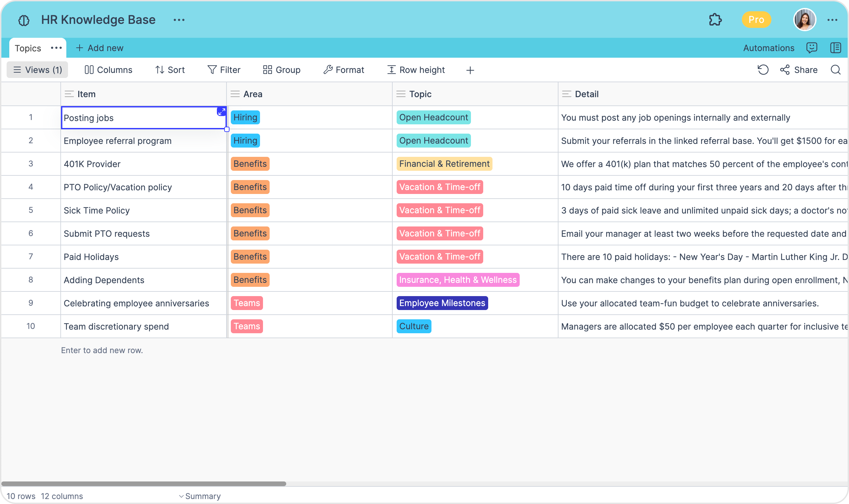Click the brain logo icon

point(24,20)
